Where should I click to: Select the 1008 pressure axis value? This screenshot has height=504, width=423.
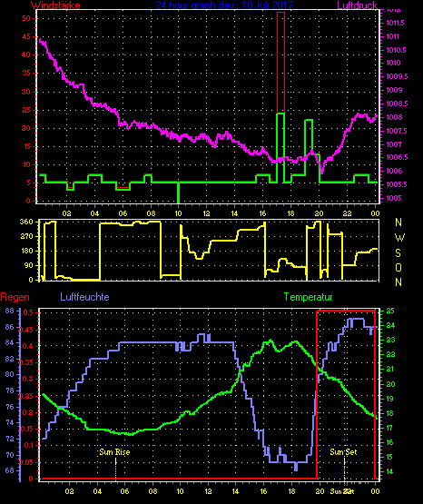point(394,117)
